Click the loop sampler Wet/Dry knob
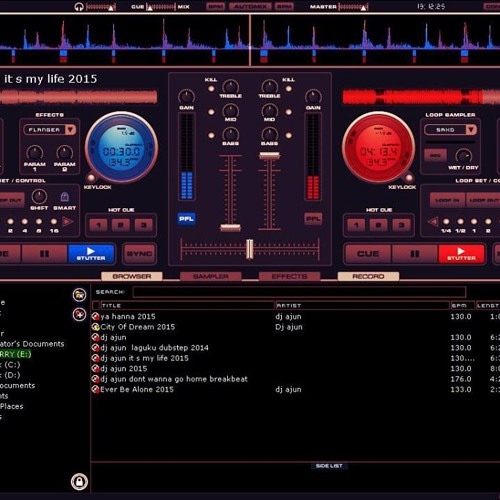Image resolution: width=500 pixels, height=500 pixels. tap(464, 156)
